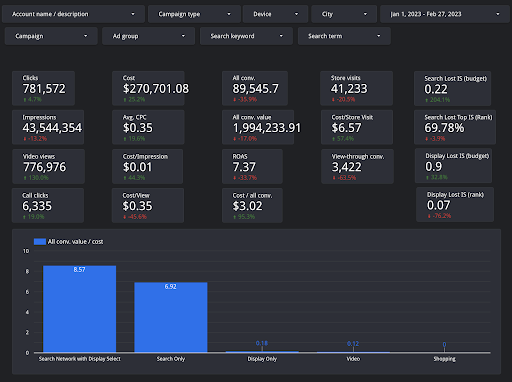
Task: Select the Display Lost IS (rank) scorecard
Action: (455, 205)
